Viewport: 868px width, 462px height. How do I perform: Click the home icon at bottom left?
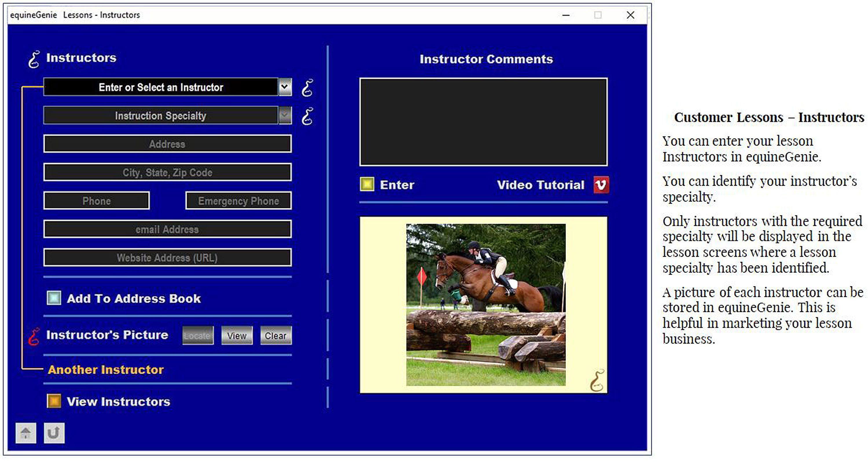[x=26, y=433]
